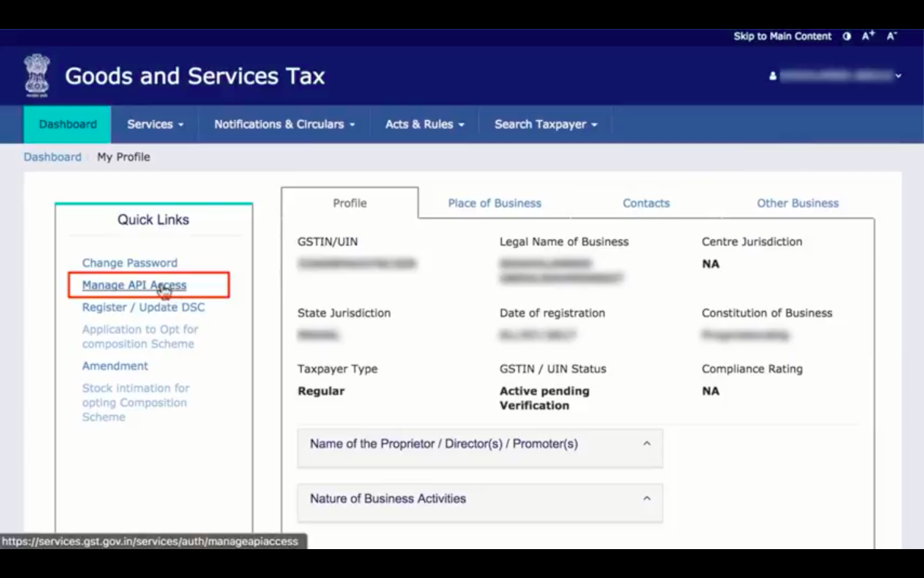Switch to the Other Business tab
The image size is (924, 578).
pos(798,203)
